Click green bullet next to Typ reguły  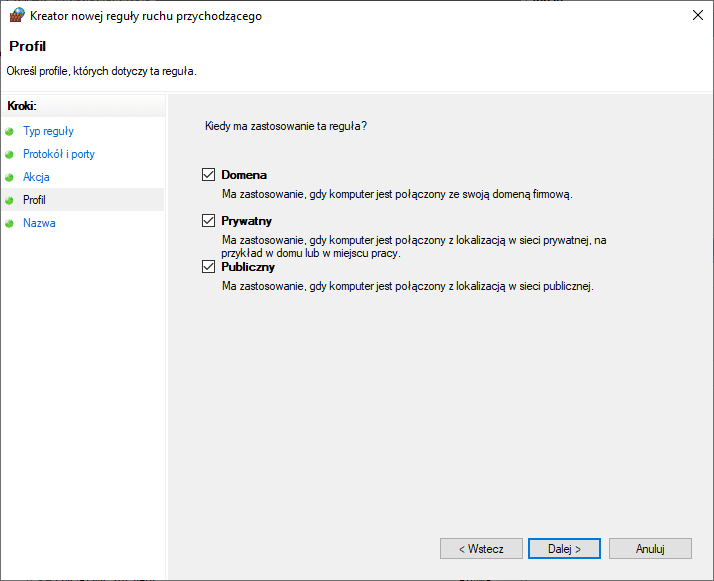(9, 132)
